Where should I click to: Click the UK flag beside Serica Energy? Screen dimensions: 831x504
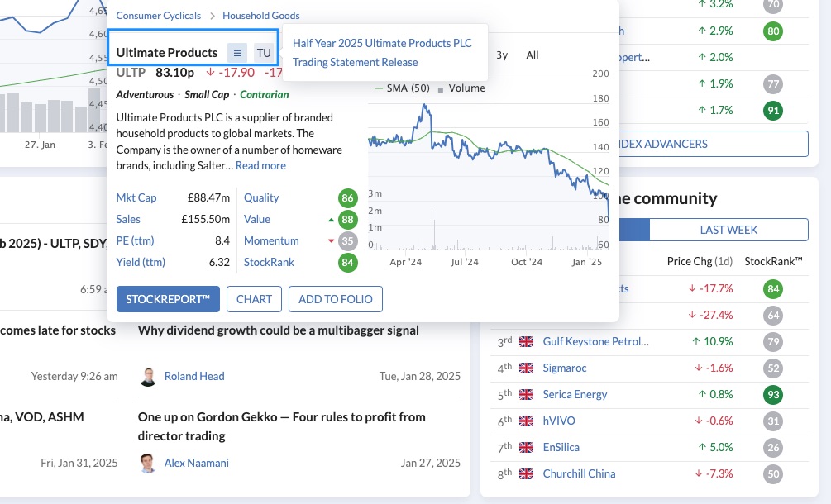(x=526, y=394)
